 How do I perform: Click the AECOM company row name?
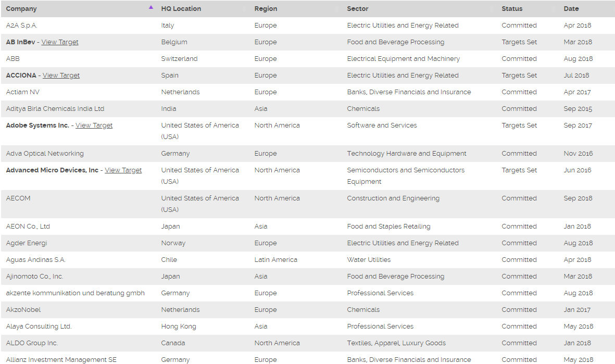[18, 198]
